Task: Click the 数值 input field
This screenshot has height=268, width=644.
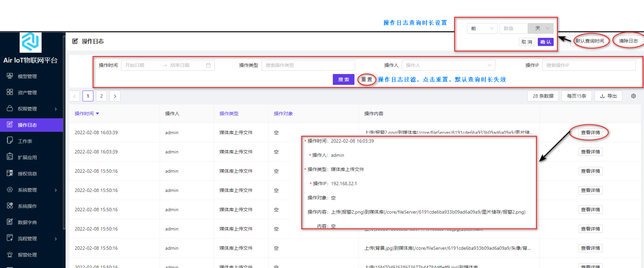Action: (x=513, y=28)
